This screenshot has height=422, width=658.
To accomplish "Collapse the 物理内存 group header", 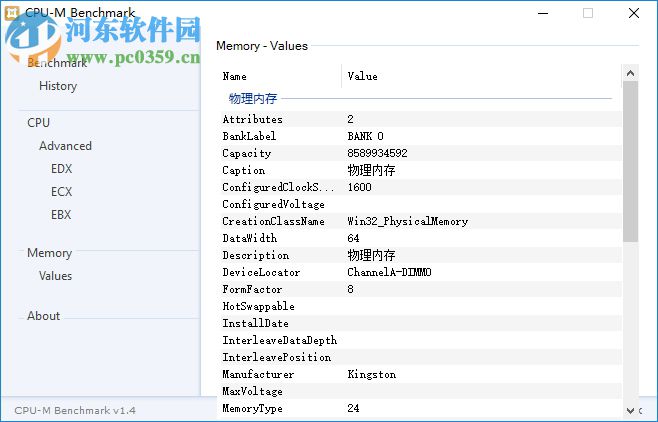I will pos(253,99).
